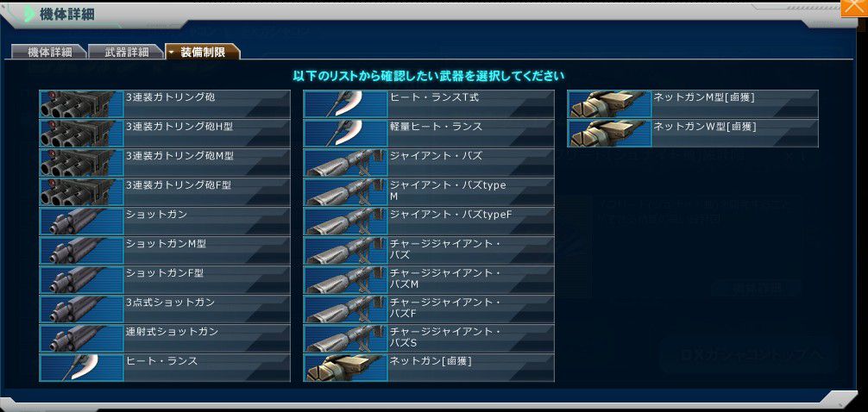Click the ジャイアント・バズ bazooka icon

345,163
